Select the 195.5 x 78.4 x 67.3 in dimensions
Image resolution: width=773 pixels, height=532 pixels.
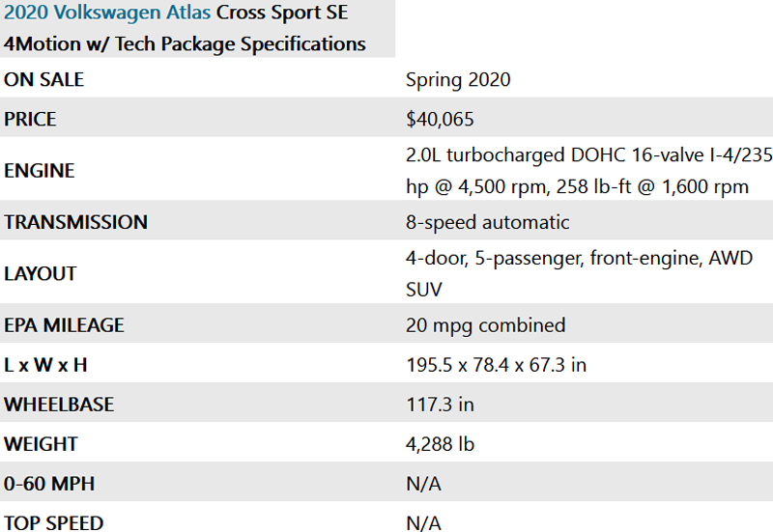496,365
